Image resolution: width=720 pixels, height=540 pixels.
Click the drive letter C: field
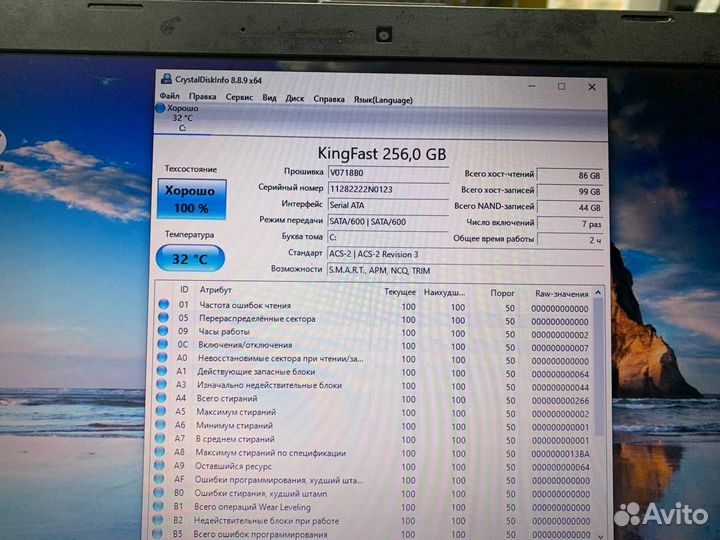pyautogui.click(x=388, y=237)
